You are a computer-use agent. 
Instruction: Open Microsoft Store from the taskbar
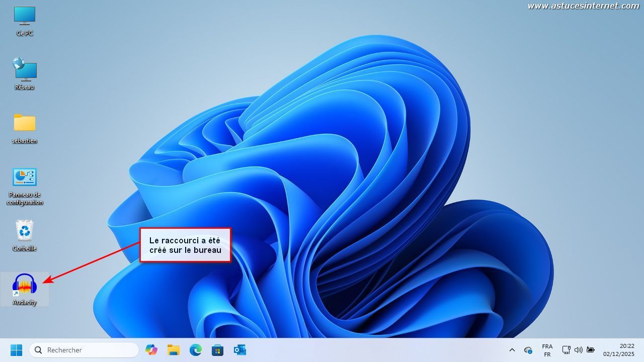point(217,350)
